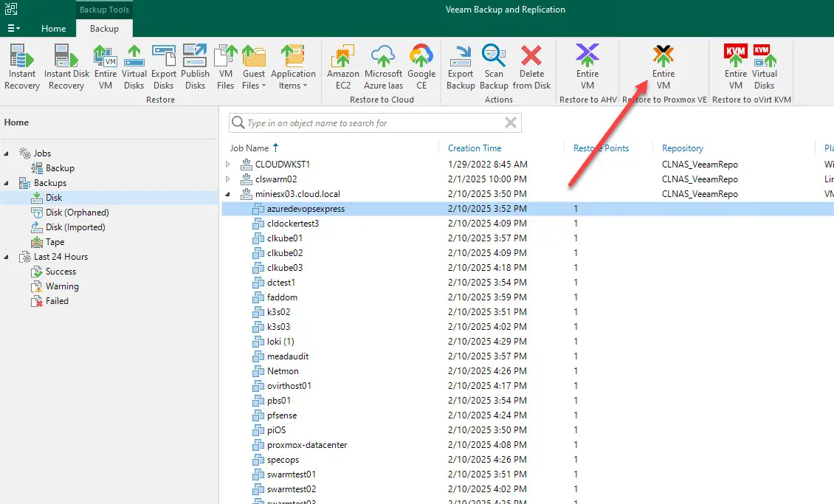Click Export Disks in the ribbon
This screenshot has width=834, height=504.
164,66
